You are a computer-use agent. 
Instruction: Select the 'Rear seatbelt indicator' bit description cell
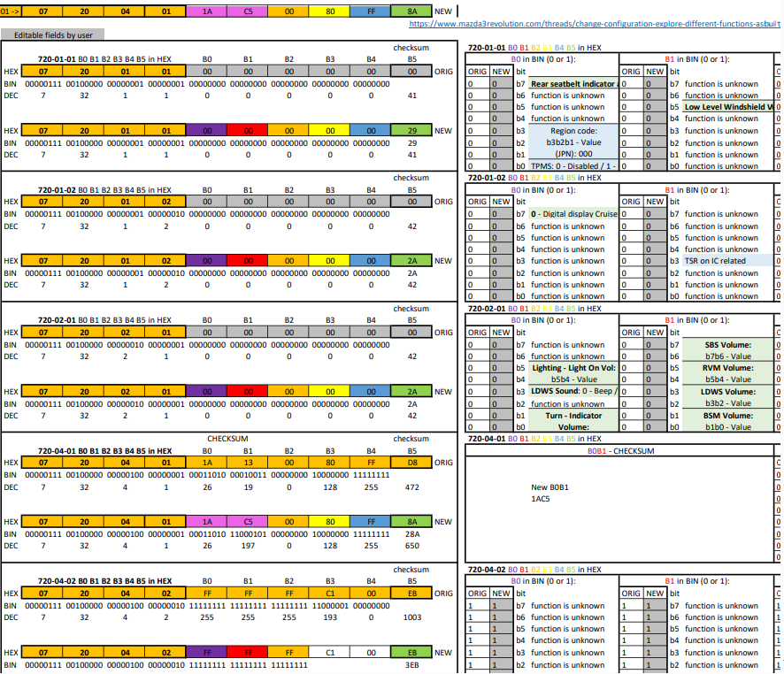573,84
